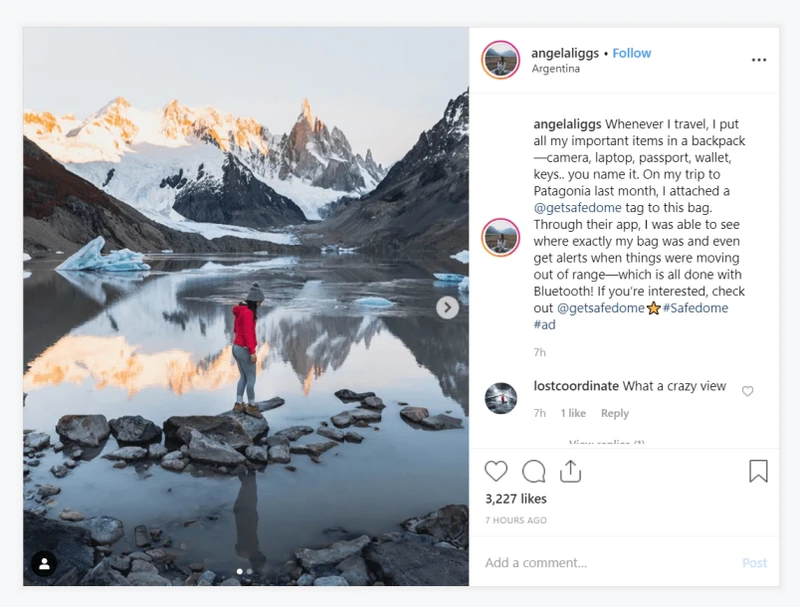Image resolution: width=800 pixels, height=607 pixels.
Task: Submit the comment with the Post button
Action: point(755,563)
